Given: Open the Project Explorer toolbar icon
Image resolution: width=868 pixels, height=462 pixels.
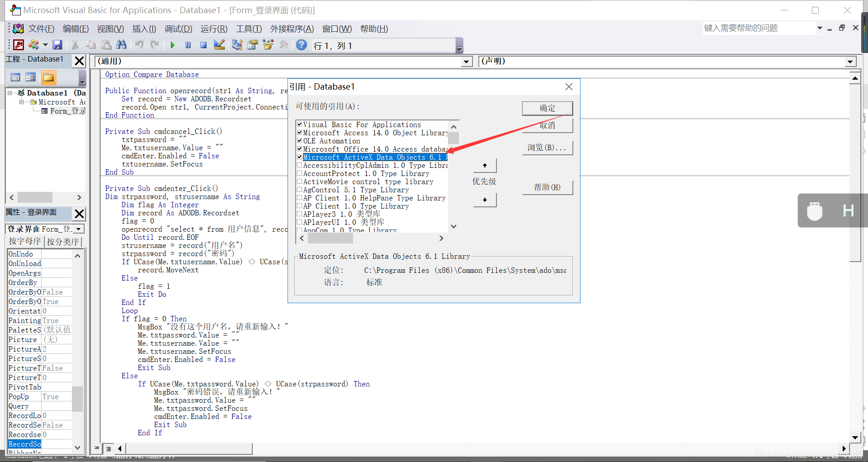Looking at the screenshot, I should tap(237, 45).
